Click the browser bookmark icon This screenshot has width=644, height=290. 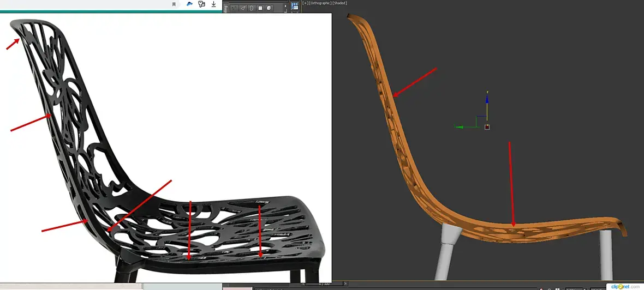click(174, 4)
